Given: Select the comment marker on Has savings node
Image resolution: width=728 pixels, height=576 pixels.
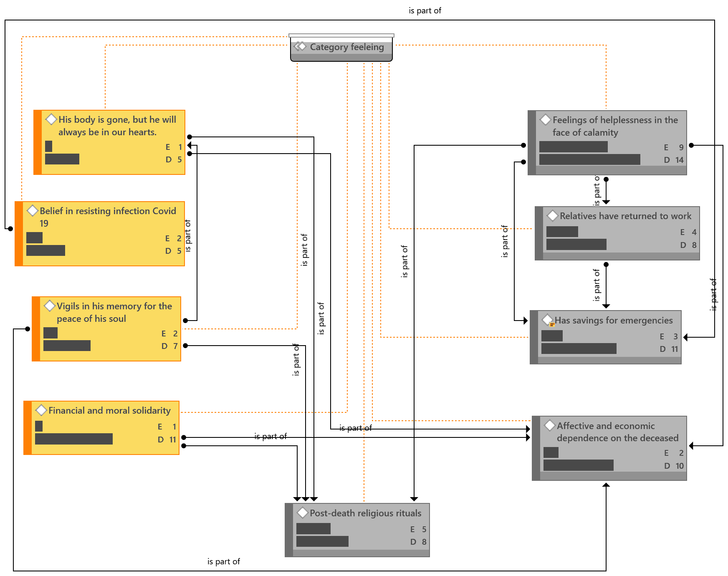Looking at the screenshot, I should pyautogui.click(x=552, y=324).
